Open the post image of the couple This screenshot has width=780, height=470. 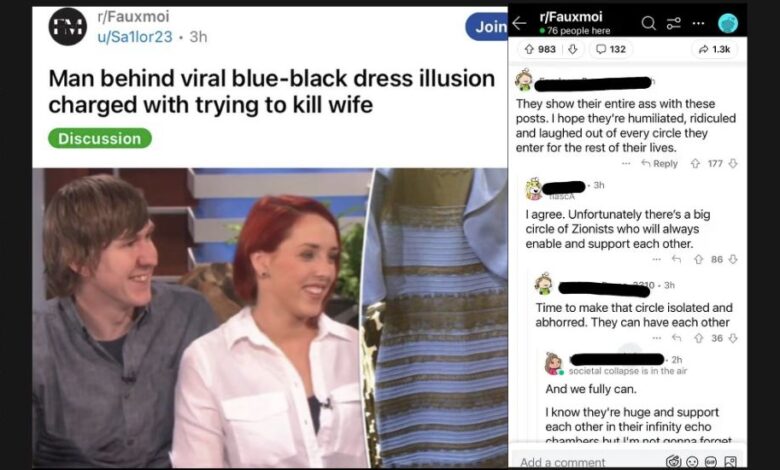201,318
